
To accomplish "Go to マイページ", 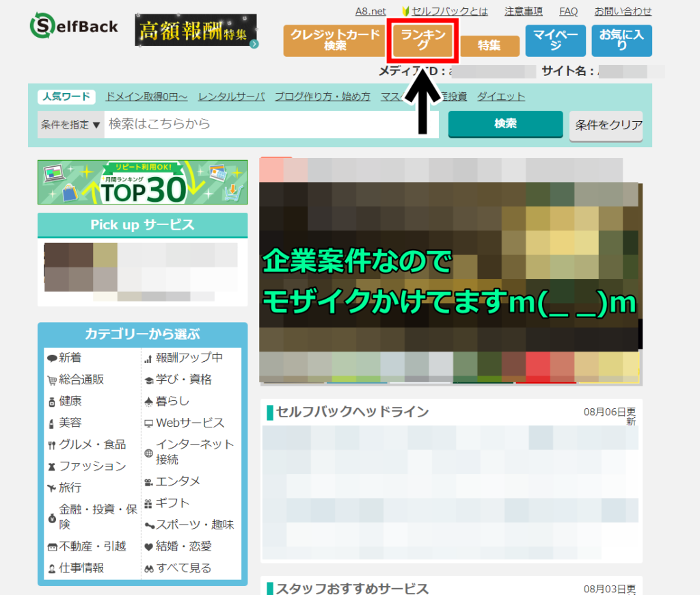I will (x=555, y=40).
